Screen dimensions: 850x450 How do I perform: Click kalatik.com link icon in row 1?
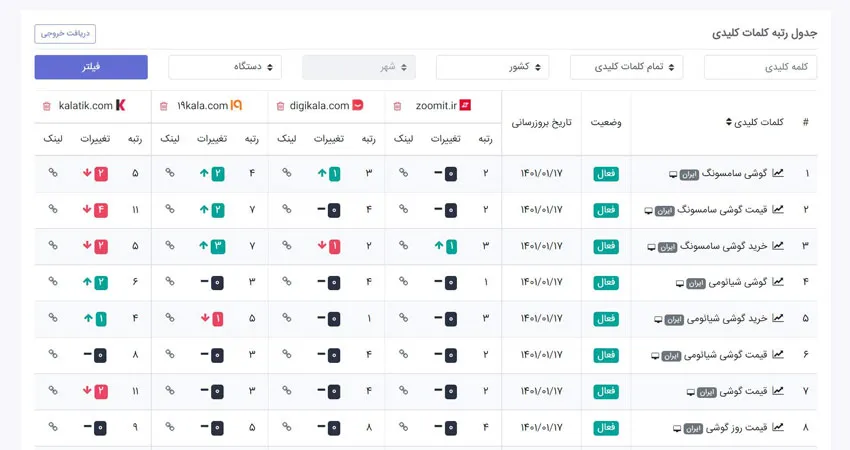[53, 172]
